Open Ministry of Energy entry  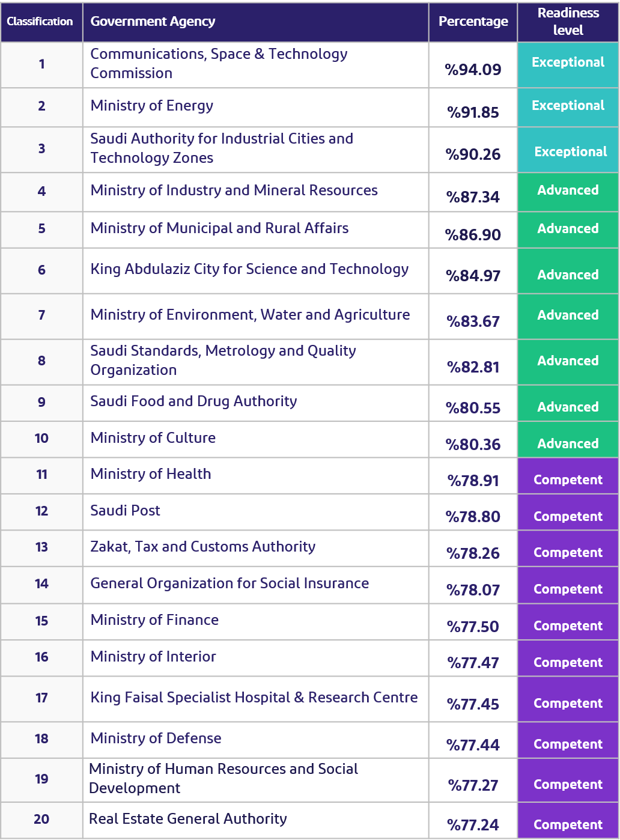click(x=151, y=107)
